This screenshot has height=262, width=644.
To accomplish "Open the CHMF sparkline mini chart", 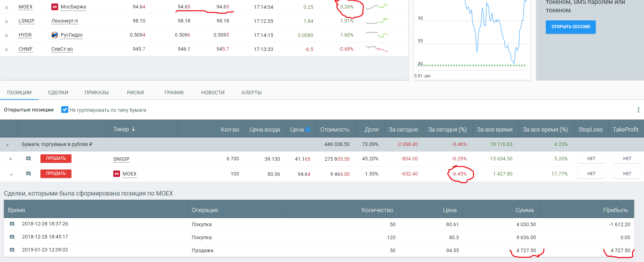I will 377,49.
